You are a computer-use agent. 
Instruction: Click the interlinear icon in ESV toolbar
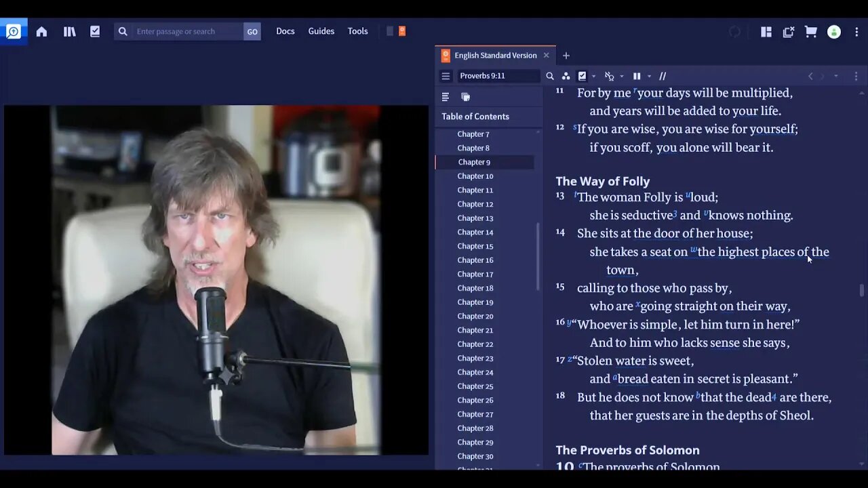[609, 76]
